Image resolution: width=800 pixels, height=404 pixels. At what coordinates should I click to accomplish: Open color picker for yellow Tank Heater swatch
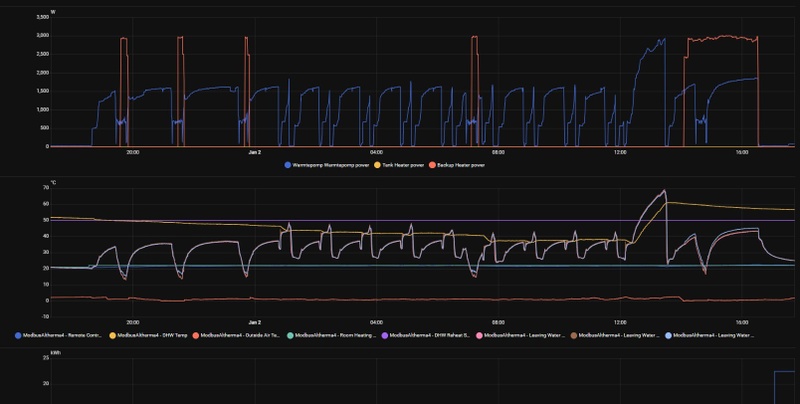pos(378,165)
